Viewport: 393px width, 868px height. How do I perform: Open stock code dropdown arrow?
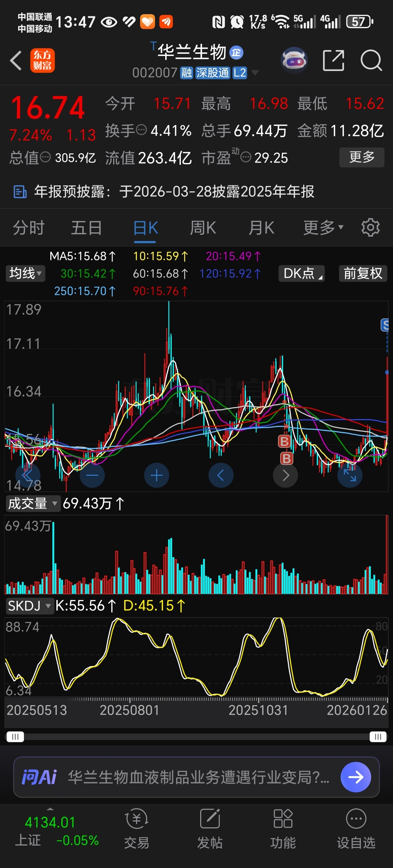[255, 73]
